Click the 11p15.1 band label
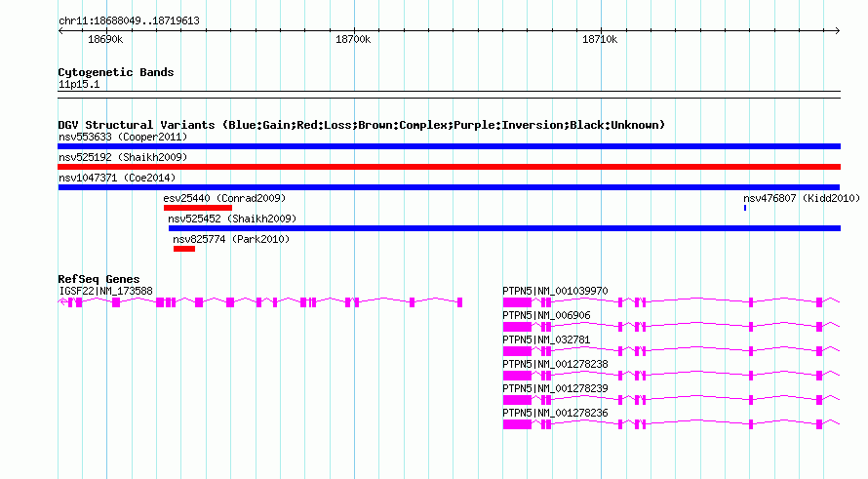The height and width of the screenshot is (479, 868). point(79,84)
